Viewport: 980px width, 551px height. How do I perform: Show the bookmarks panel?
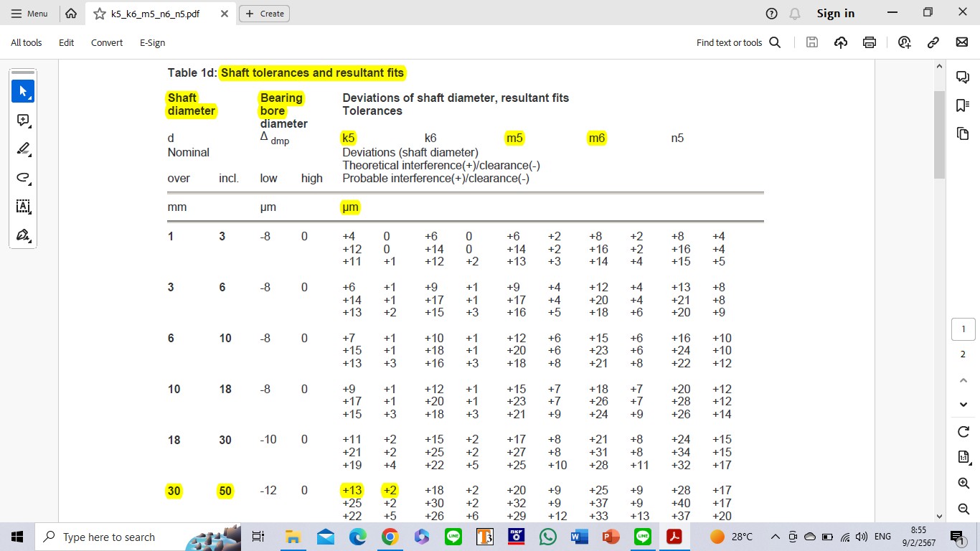click(x=963, y=105)
